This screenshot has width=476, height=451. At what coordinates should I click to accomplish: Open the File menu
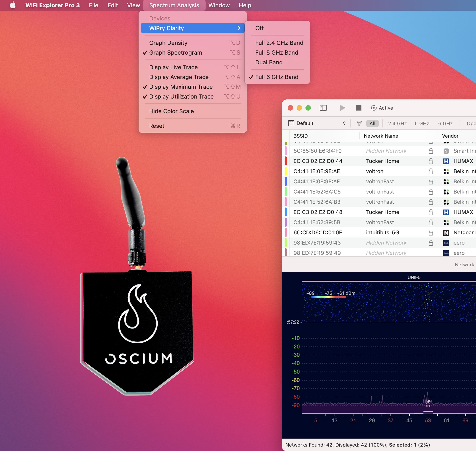pyautogui.click(x=93, y=5)
